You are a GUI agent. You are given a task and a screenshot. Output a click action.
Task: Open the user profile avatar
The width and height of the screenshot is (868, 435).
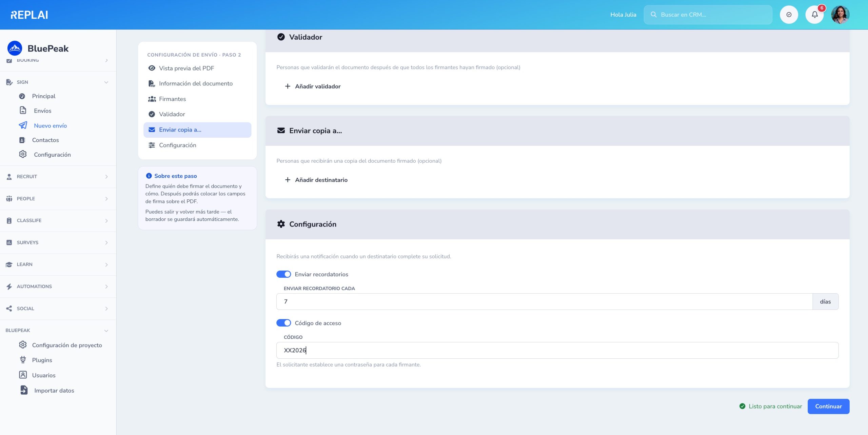click(840, 15)
